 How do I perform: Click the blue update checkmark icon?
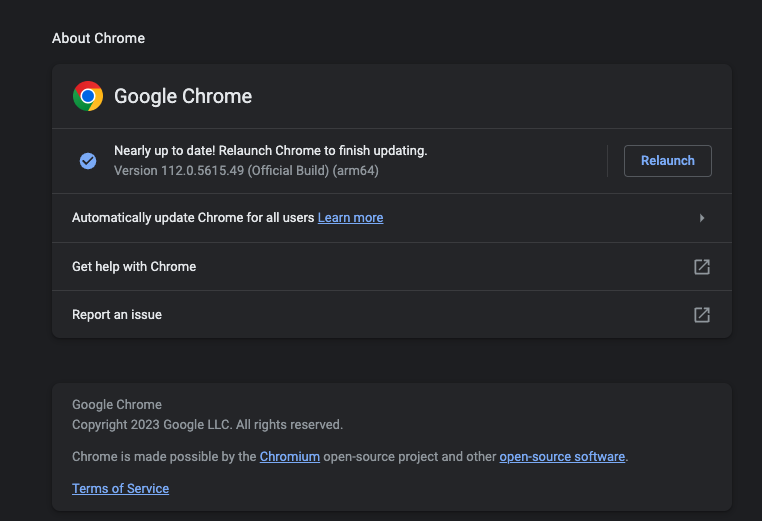[88, 161]
